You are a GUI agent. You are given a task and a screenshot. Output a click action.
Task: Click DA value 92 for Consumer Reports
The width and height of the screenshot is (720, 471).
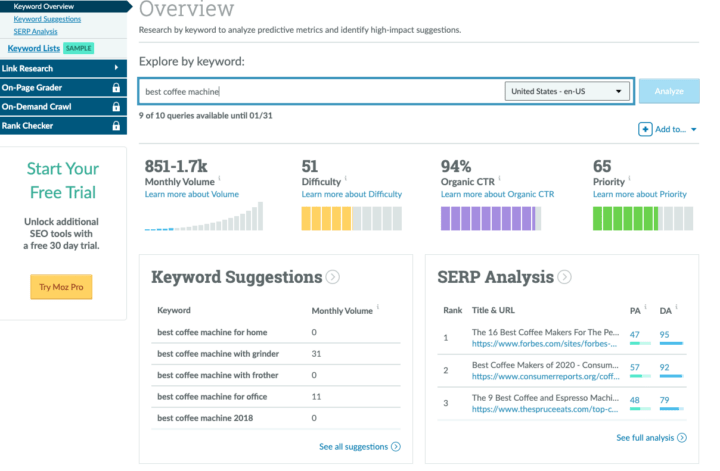664,367
